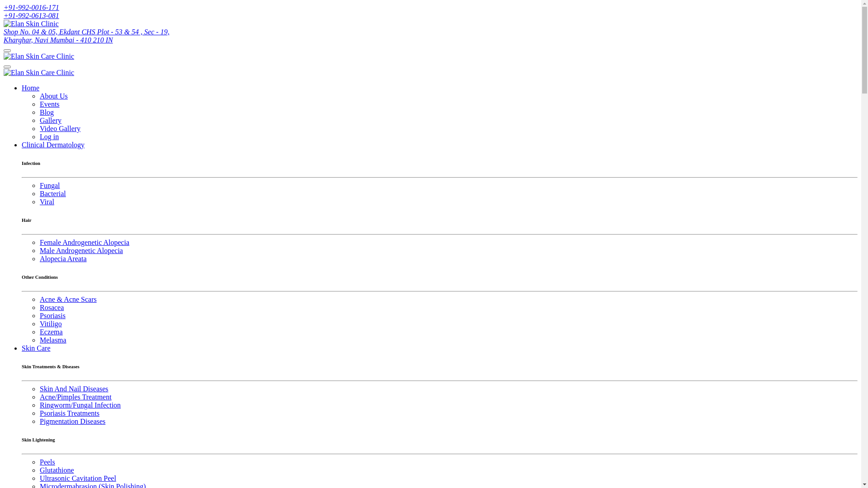The width and height of the screenshot is (868, 488).
Task: Open the Glutathione skin lightening link
Action: tap(57, 470)
